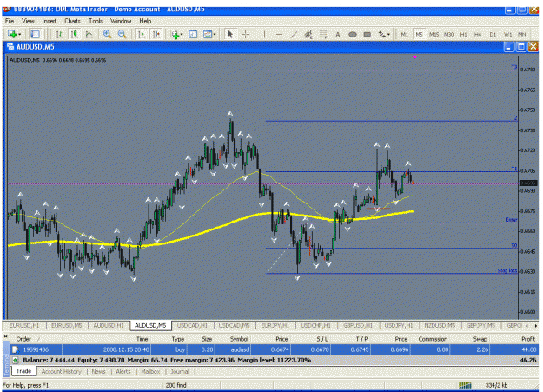This screenshot has height=392, width=543.
Task: Open the News terminal tab
Action: (99, 371)
